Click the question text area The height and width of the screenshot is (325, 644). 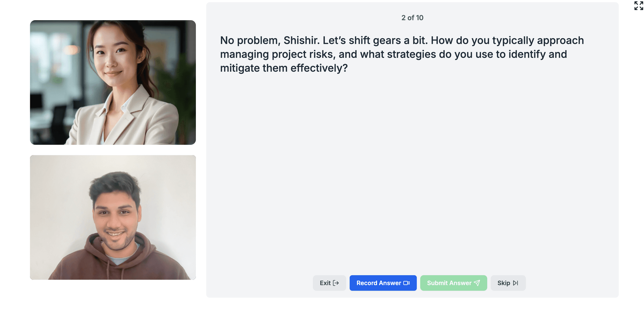[402, 54]
